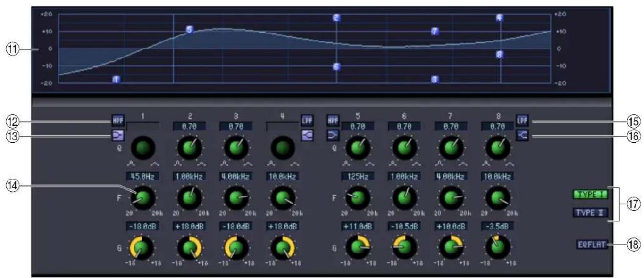Click the band 1 Q knob
The height and width of the screenshot is (278, 644).
(x=143, y=148)
